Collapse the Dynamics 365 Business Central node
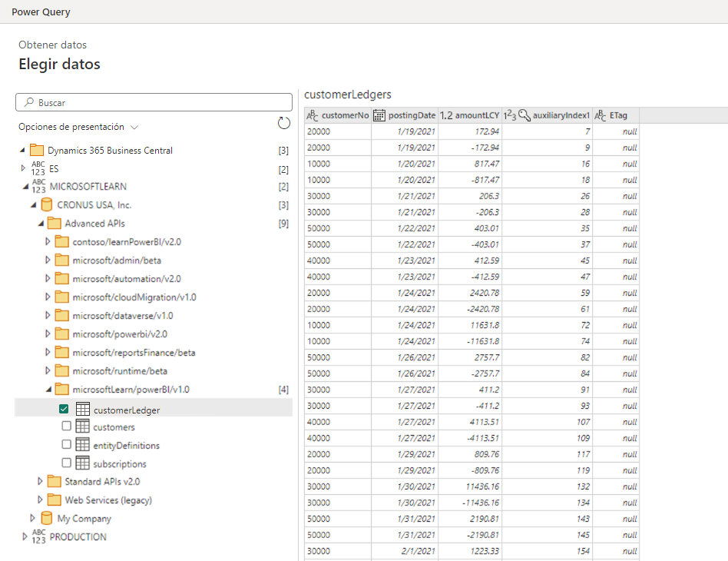728x561 pixels. tap(22, 150)
